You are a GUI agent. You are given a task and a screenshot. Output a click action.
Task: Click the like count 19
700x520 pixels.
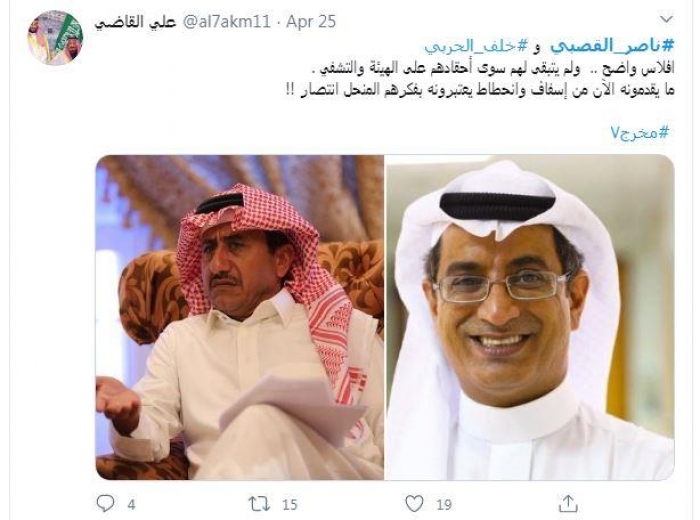(444, 505)
